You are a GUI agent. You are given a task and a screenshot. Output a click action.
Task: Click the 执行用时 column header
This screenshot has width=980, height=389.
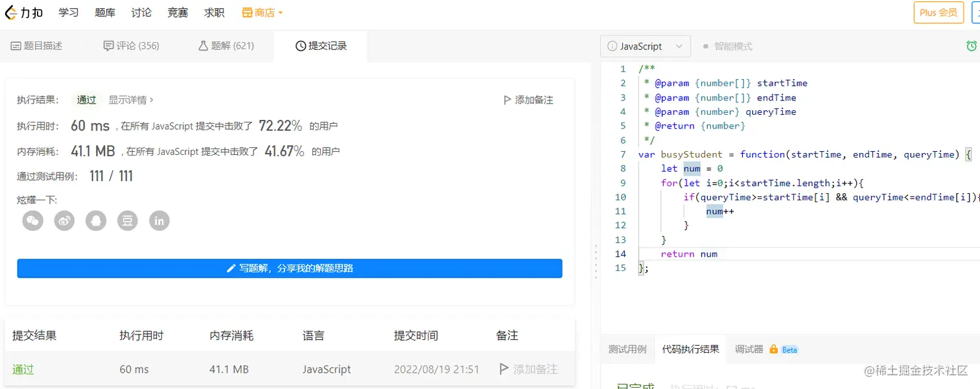[x=141, y=335]
